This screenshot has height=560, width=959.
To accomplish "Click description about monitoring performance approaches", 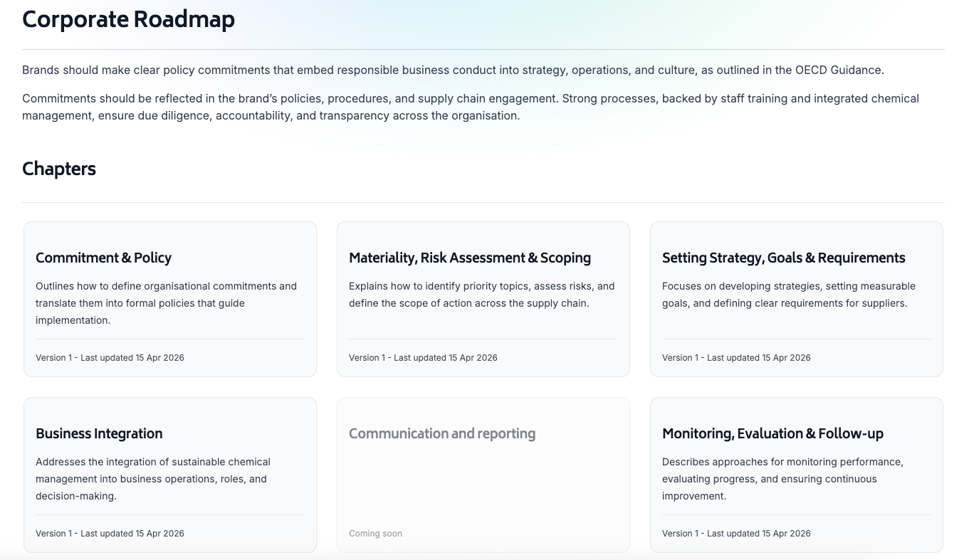I will 782,479.
